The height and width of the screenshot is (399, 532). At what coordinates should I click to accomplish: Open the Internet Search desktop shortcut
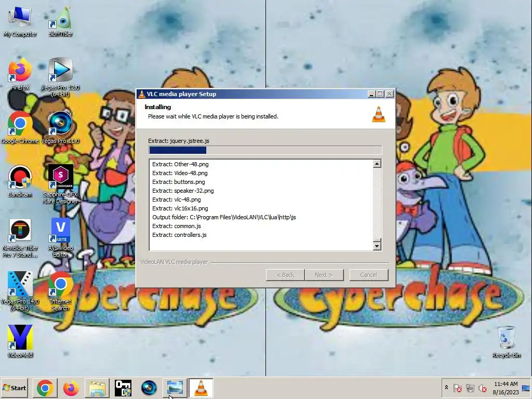click(60, 291)
